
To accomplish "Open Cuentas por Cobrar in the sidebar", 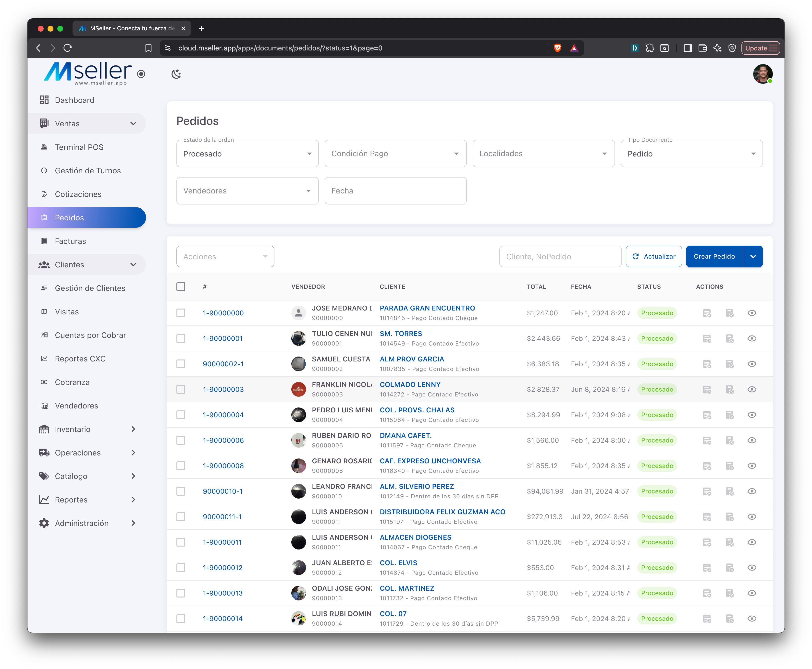I will pos(87,335).
